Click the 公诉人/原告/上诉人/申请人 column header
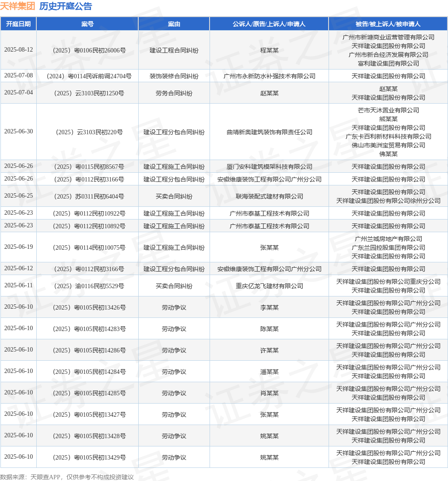The width and height of the screenshot is (448, 481). 269,24
